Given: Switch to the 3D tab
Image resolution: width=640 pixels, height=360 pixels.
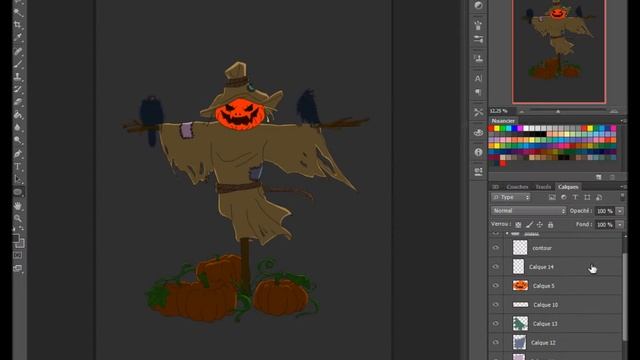Looking at the screenshot, I should click(495, 187).
